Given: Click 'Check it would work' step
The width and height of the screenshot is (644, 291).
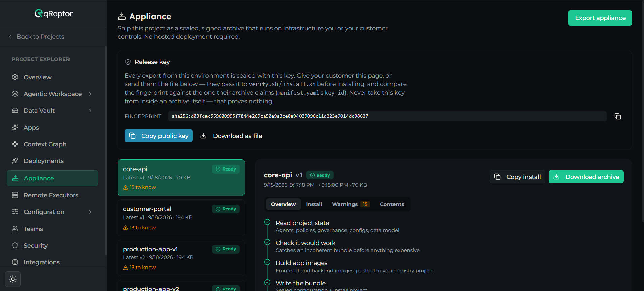Looking at the screenshot, I should tap(306, 243).
